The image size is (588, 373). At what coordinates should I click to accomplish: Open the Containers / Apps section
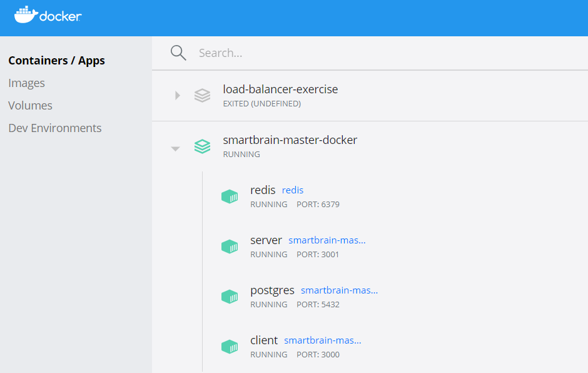click(57, 61)
